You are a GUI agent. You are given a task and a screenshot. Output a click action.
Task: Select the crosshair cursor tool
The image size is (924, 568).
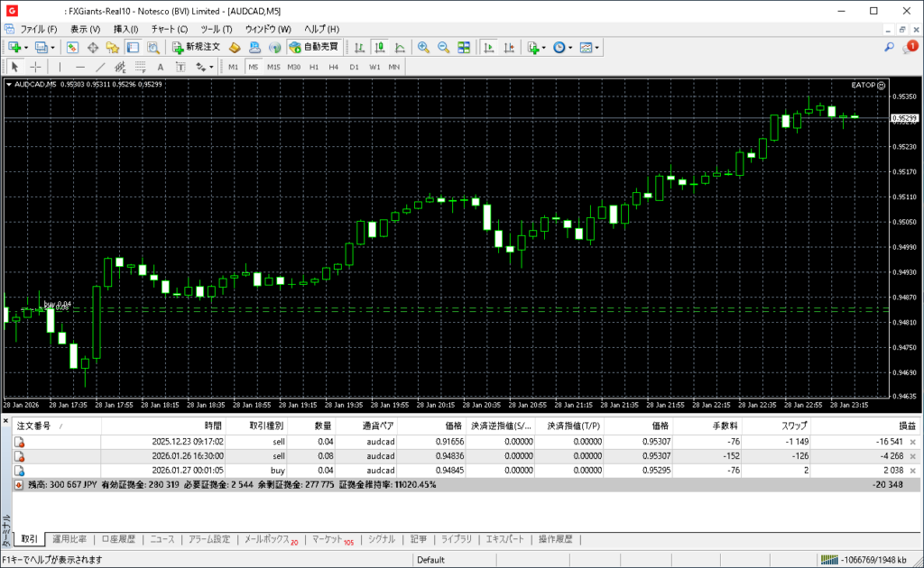[35, 67]
